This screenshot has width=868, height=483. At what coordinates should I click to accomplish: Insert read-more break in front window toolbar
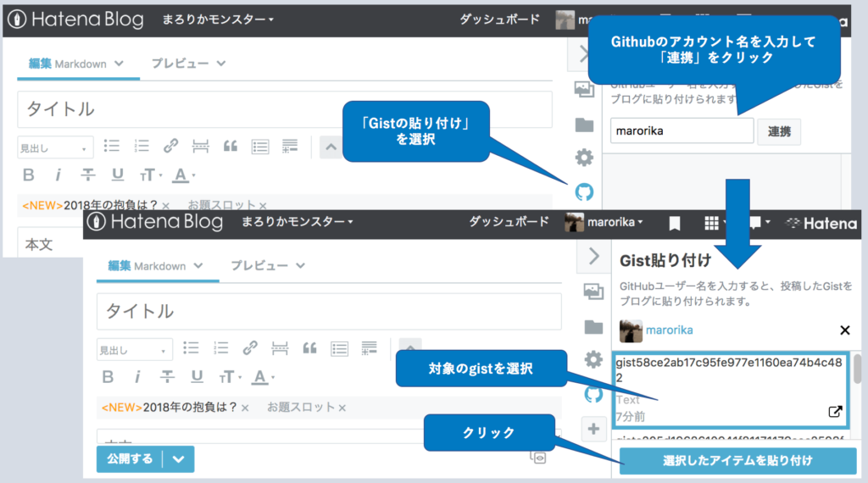pos(280,348)
